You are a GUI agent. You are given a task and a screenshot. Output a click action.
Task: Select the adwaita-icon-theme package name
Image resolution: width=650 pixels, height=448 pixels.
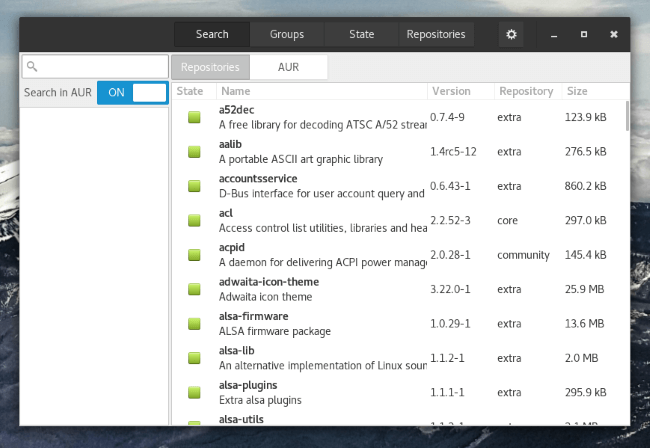point(269,282)
